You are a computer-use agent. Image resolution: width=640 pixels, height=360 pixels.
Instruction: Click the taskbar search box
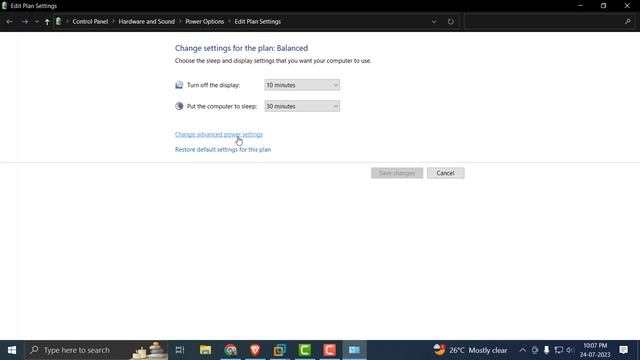[x=96, y=350]
